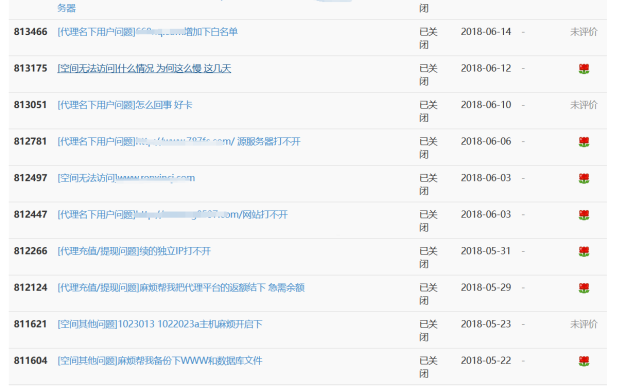The height and width of the screenshot is (386, 626).
Task: Click 未评价 for ticket 813051
Action: click(584, 105)
